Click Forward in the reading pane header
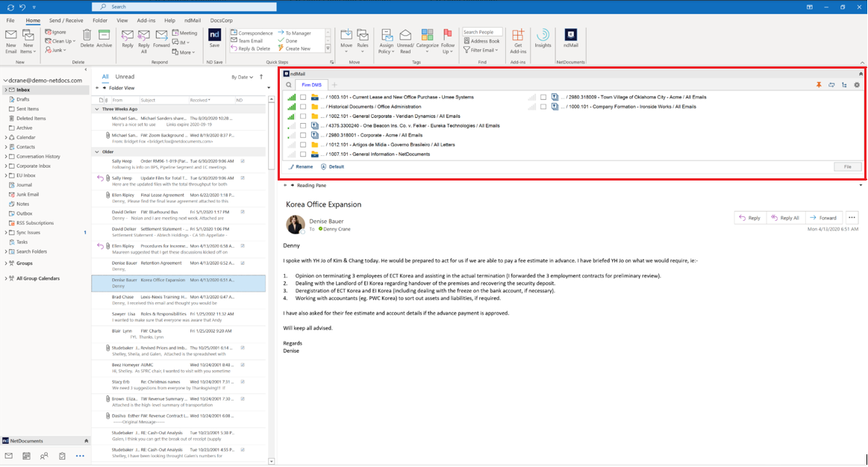The image size is (868, 467). click(823, 218)
